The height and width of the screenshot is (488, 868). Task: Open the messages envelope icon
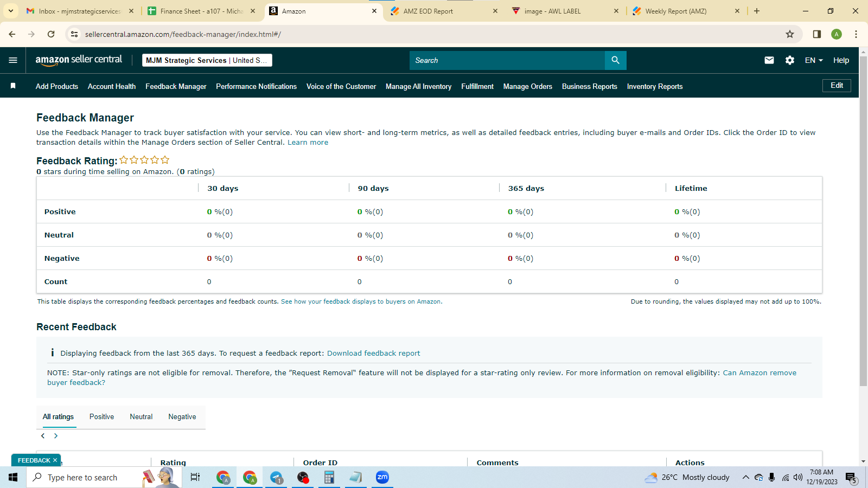click(769, 60)
